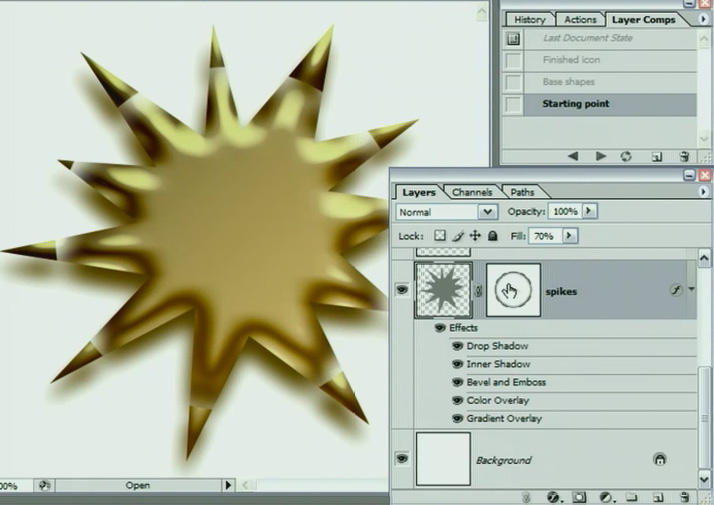Create a new layer group folder
The width and height of the screenshot is (714, 505).
[632, 497]
